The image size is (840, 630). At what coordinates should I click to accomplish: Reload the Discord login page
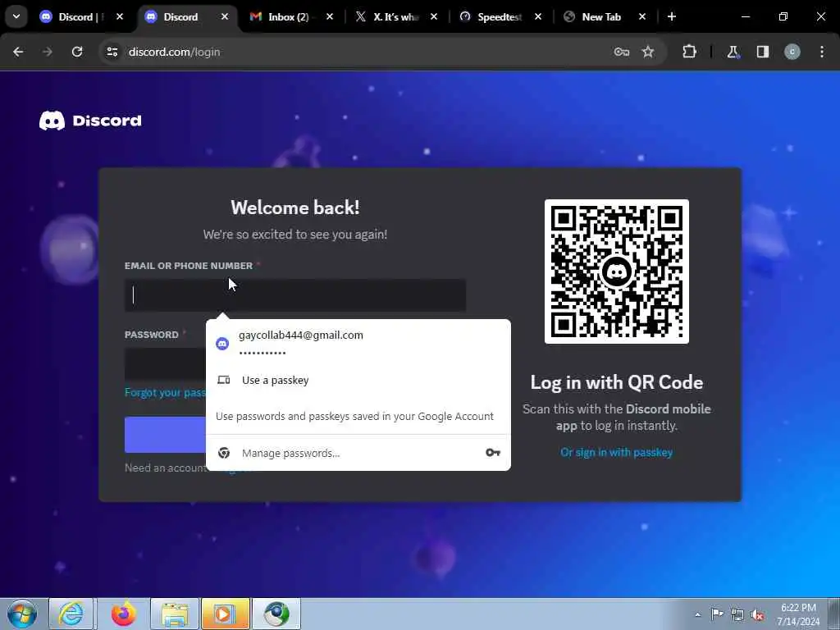(x=77, y=52)
